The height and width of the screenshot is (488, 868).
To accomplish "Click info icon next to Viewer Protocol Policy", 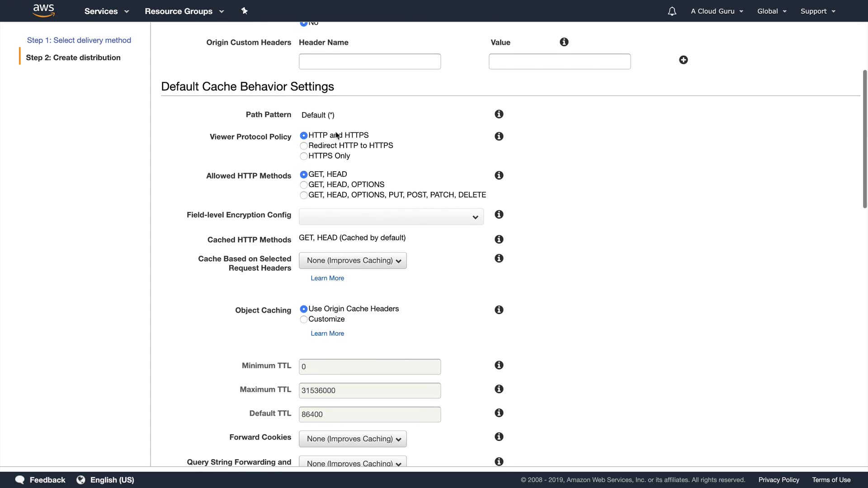I will [499, 136].
